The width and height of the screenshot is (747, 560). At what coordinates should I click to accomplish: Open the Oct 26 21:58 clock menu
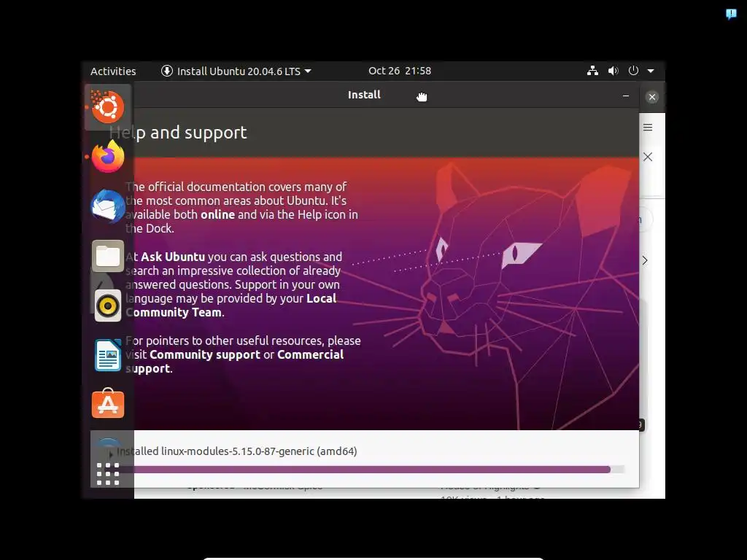pos(400,71)
